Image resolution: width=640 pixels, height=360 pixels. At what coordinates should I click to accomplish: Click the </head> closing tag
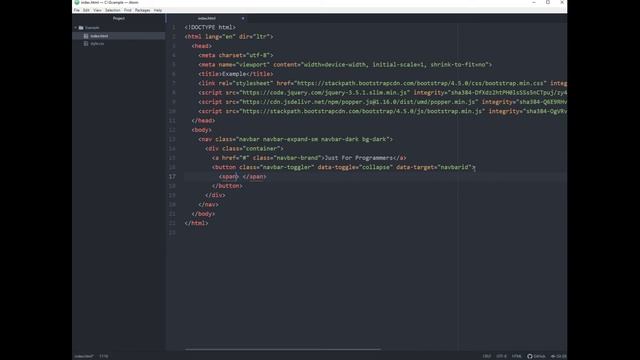[203, 120]
